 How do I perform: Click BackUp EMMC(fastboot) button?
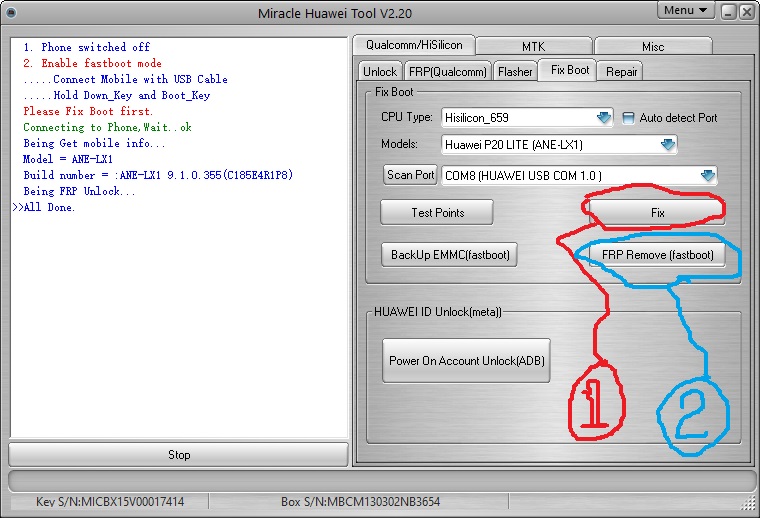(x=450, y=255)
